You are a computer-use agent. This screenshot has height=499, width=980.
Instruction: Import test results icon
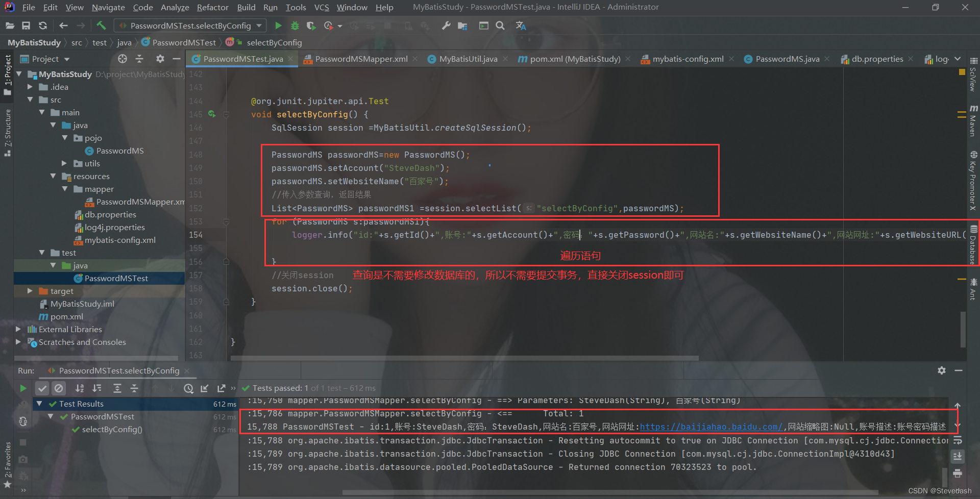[x=205, y=388]
